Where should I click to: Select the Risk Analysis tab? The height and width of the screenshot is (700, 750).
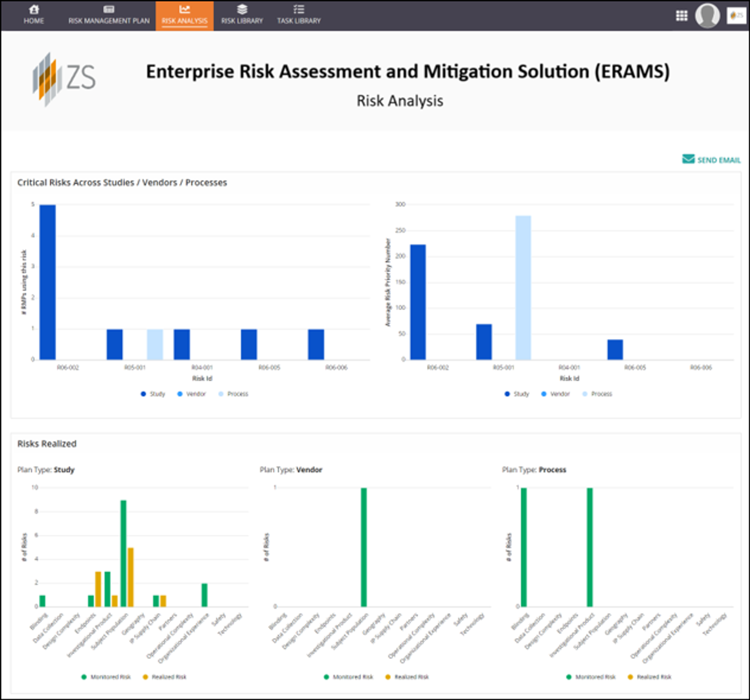click(x=185, y=15)
